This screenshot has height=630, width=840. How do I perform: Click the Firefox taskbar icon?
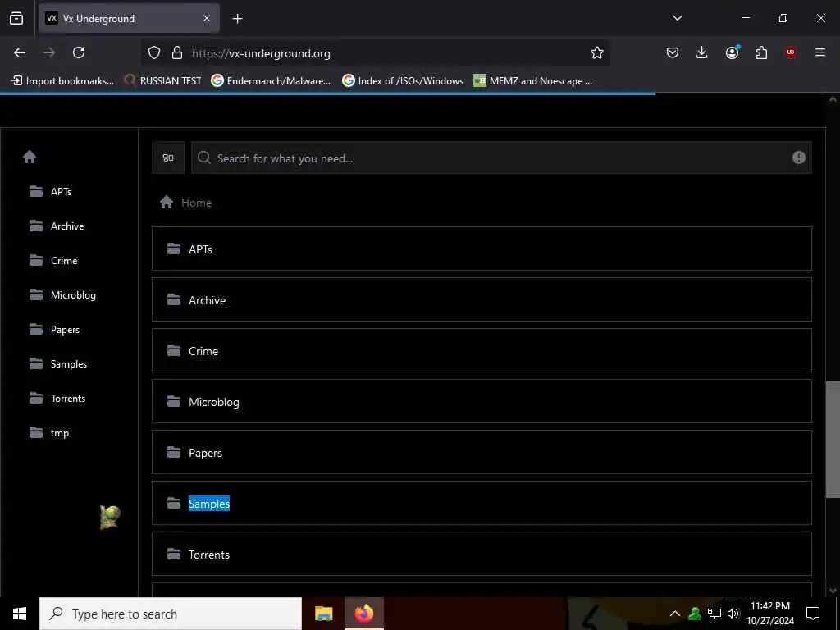coord(363,614)
